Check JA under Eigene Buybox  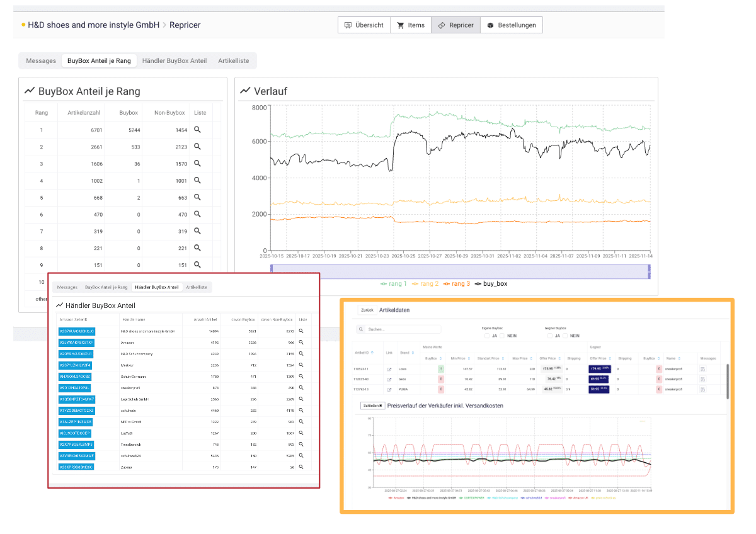[486, 336]
